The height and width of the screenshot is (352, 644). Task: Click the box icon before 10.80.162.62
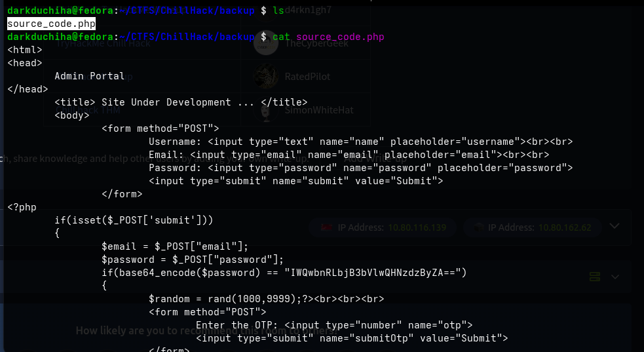(478, 227)
